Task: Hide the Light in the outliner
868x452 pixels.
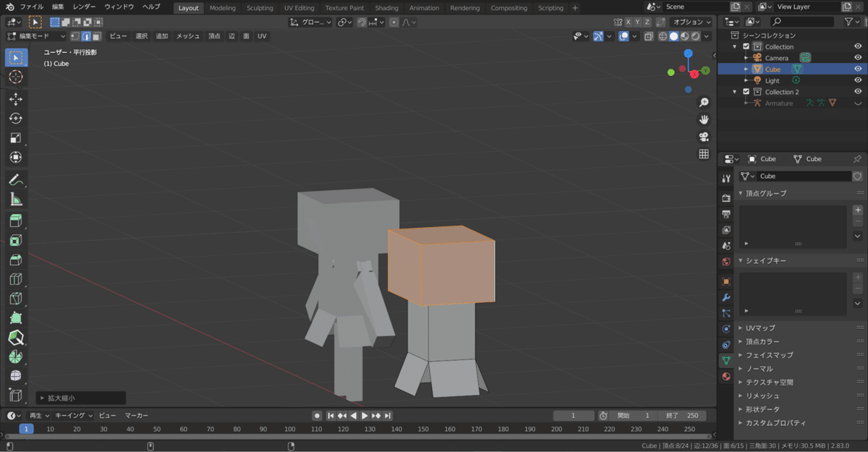Action: pos(858,80)
